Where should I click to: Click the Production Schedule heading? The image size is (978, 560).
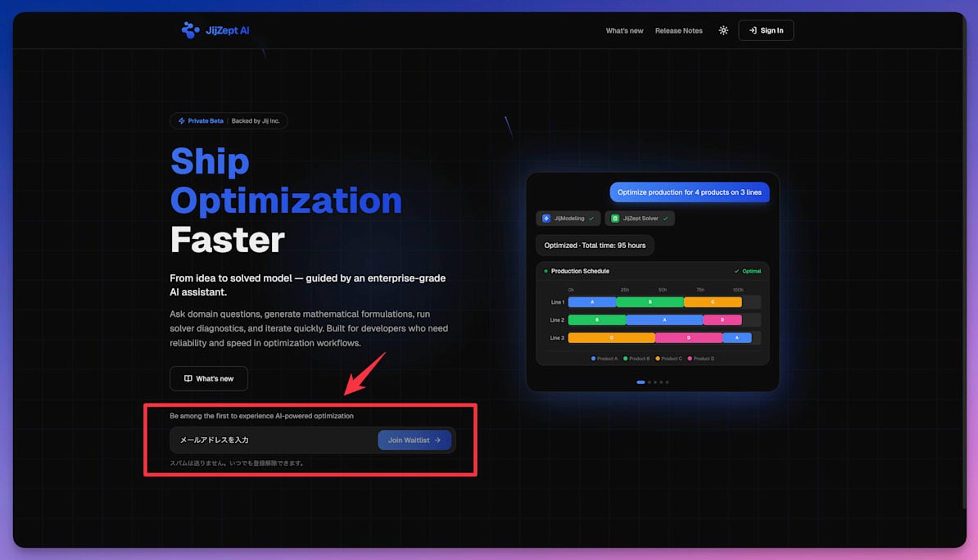(x=580, y=271)
